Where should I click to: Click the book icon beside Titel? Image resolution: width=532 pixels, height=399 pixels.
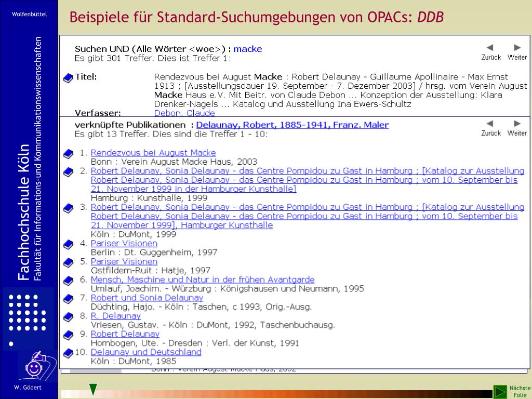[68, 78]
